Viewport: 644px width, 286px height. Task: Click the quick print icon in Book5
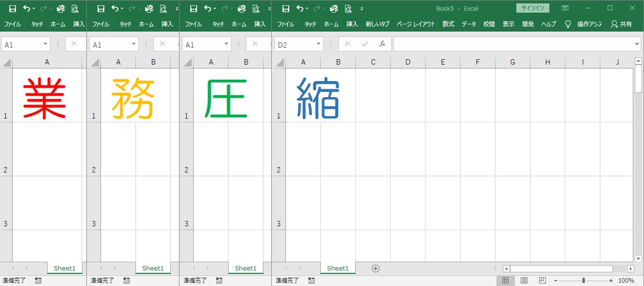click(x=334, y=8)
